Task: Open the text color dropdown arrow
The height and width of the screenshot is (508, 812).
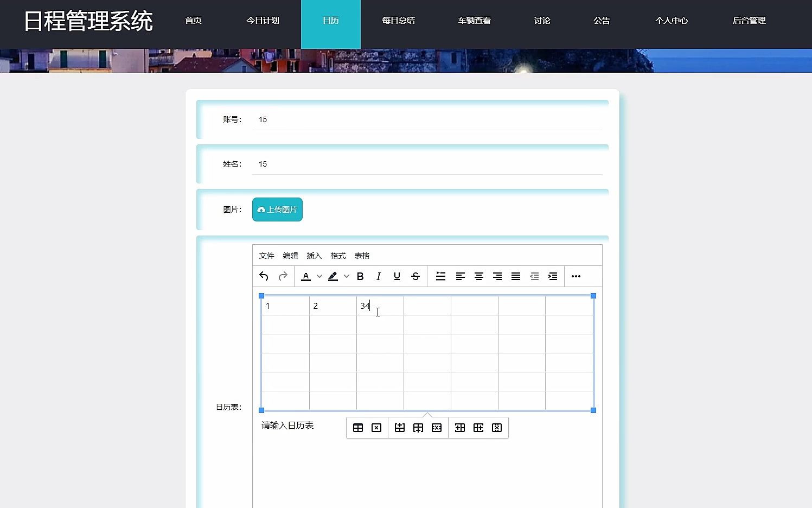Action: coord(319,276)
